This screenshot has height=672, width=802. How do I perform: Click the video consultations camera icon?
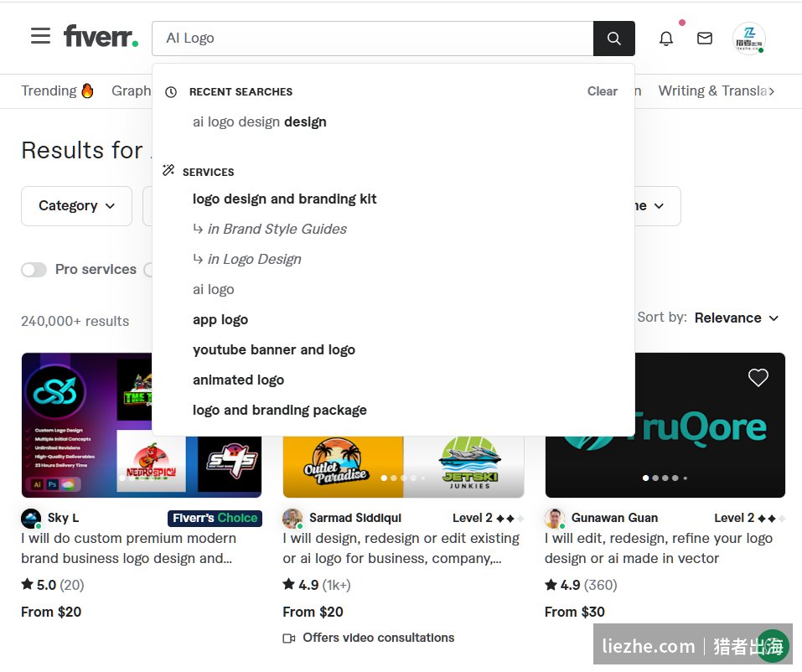pos(289,638)
